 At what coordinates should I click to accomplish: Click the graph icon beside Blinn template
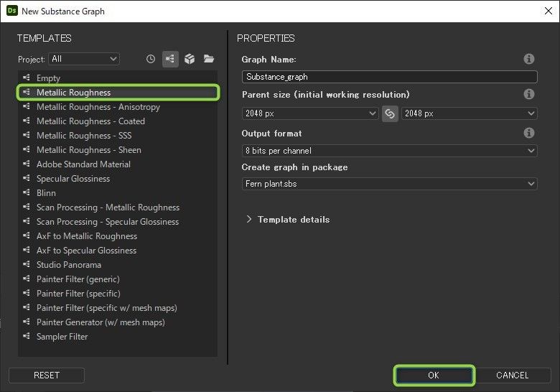[27, 192]
